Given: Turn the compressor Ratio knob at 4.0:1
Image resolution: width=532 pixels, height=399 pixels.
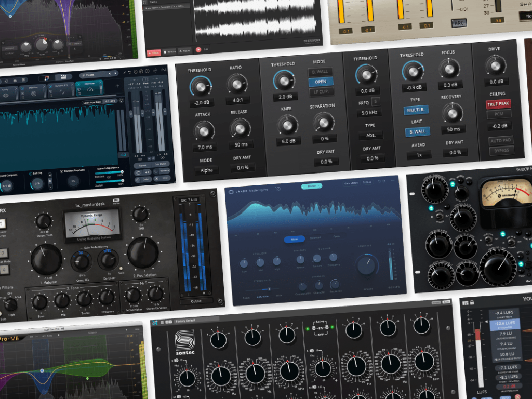Looking at the screenshot, I should pos(236,84).
